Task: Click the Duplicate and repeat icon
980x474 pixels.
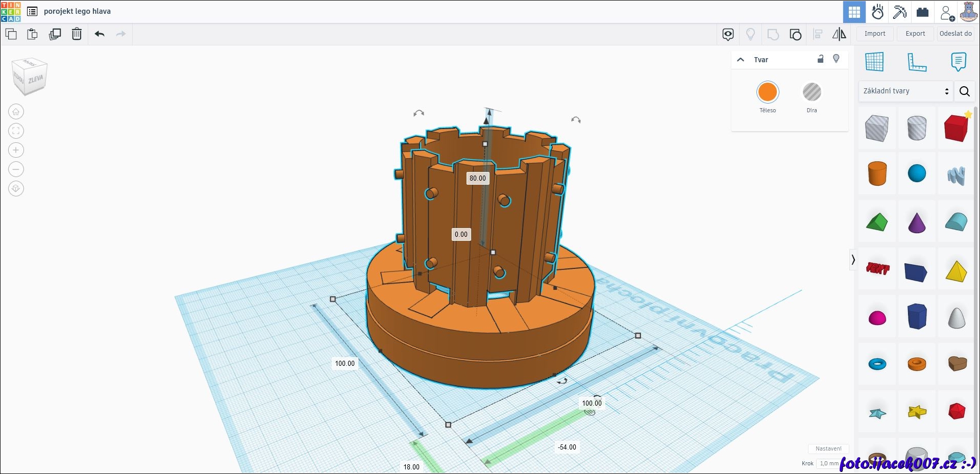Action: pos(55,34)
